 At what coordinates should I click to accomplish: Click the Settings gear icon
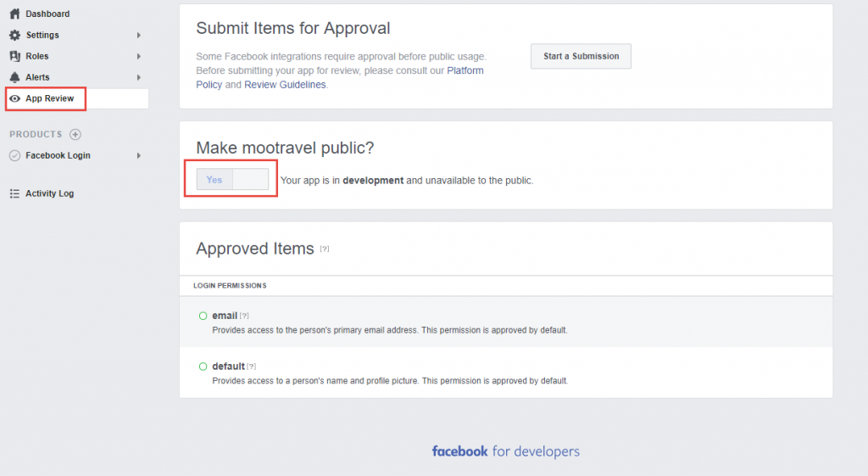pos(15,35)
